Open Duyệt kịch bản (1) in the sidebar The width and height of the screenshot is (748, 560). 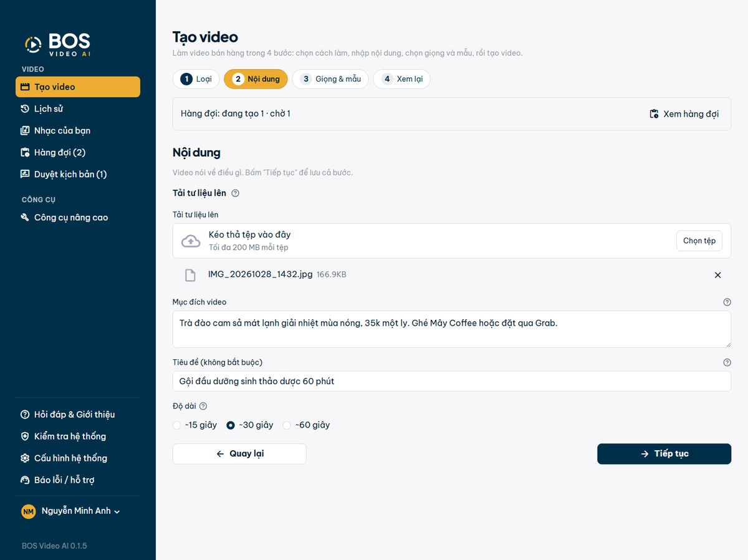tap(78, 175)
